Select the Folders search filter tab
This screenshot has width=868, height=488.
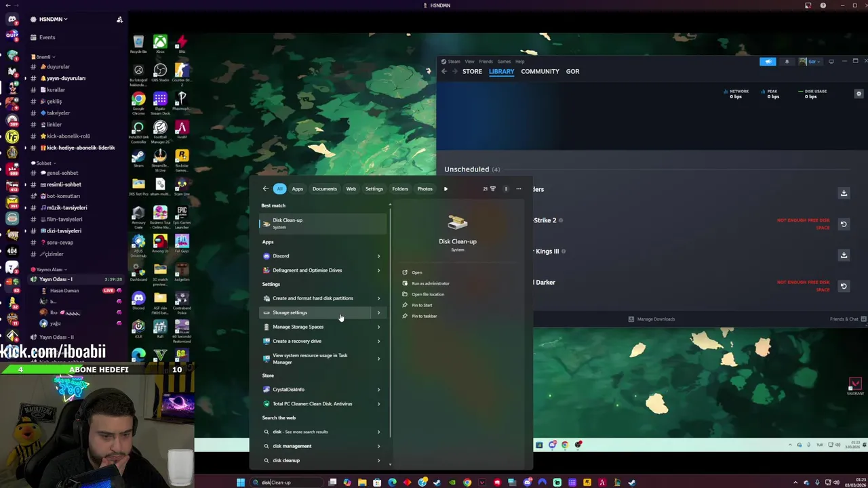[x=400, y=188]
